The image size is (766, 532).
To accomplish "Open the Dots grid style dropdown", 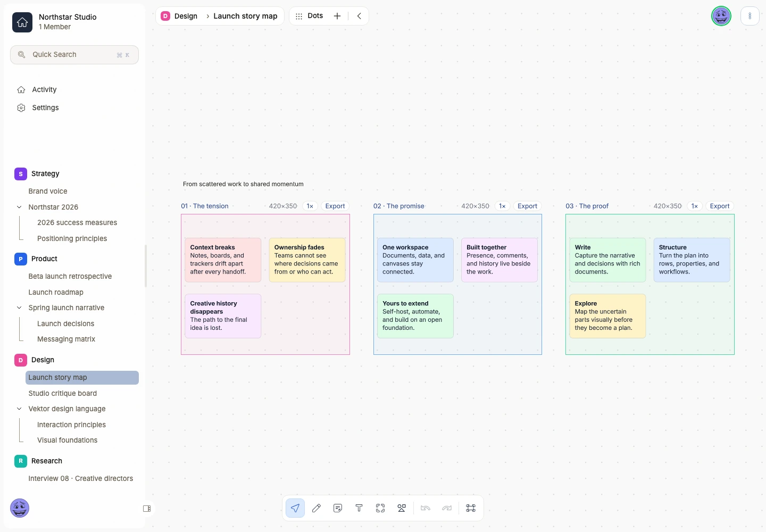I will [x=310, y=16].
